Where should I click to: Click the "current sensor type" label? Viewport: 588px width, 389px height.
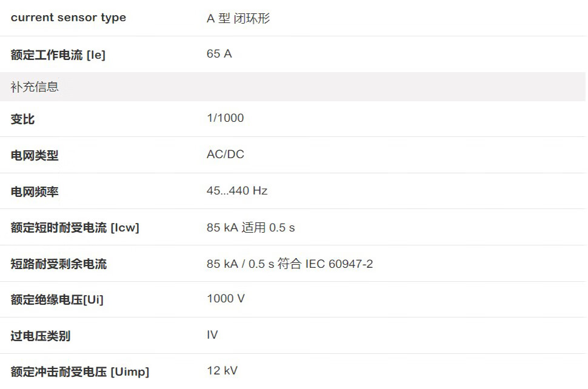click(68, 18)
